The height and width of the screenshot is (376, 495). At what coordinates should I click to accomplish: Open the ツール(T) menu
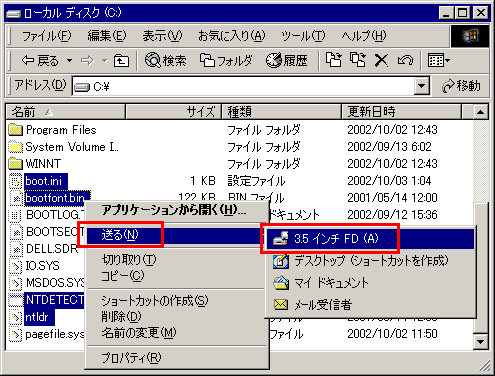click(x=303, y=36)
